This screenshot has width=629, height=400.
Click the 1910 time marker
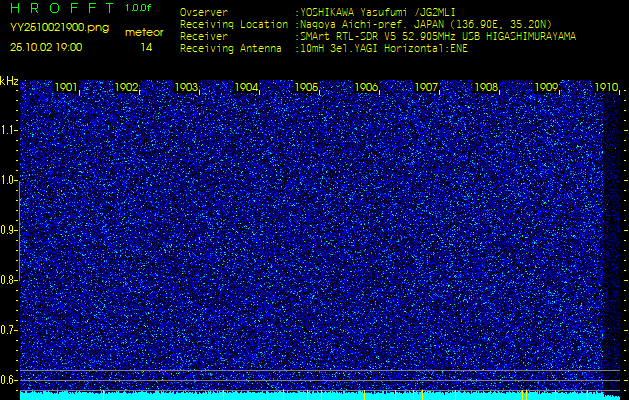point(606,87)
